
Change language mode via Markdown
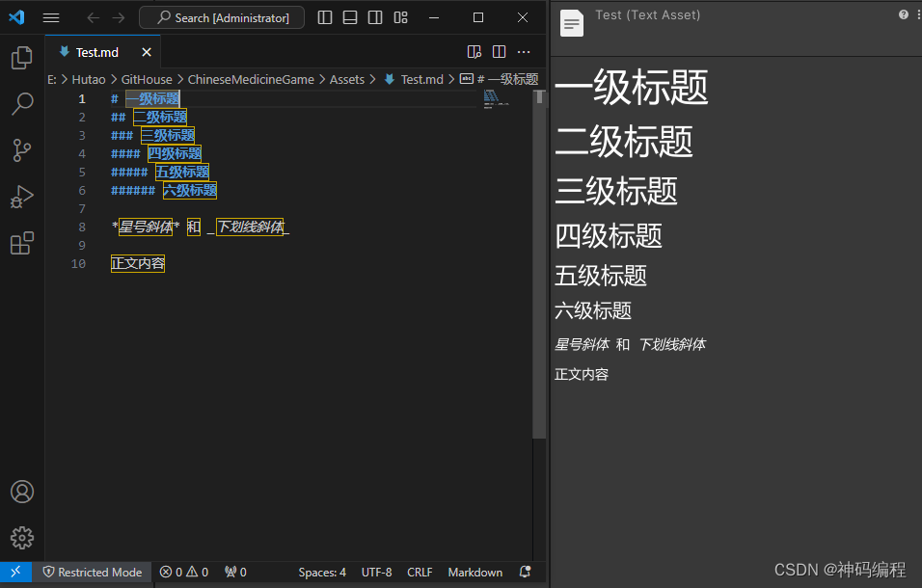(475, 573)
